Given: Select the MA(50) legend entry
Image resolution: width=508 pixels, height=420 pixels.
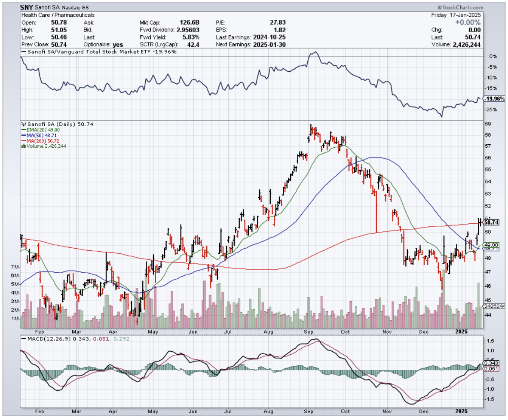Looking at the screenshot, I should pyautogui.click(x=39, y=135).
